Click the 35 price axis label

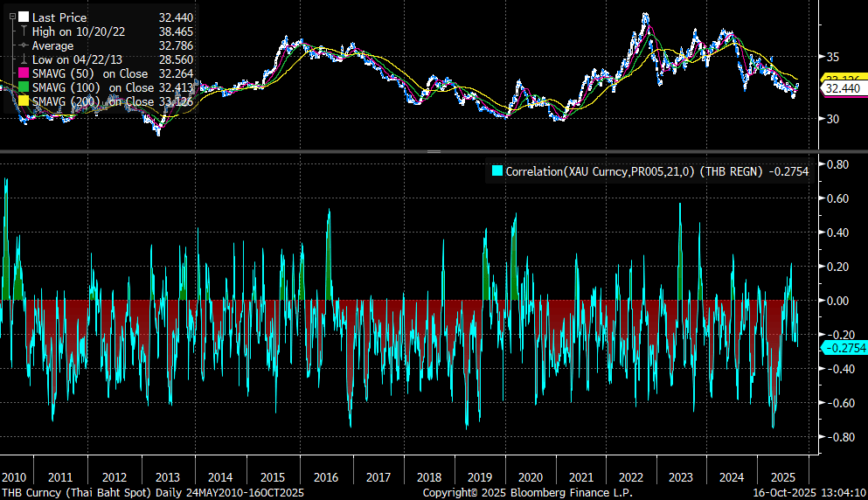(832, 57)
